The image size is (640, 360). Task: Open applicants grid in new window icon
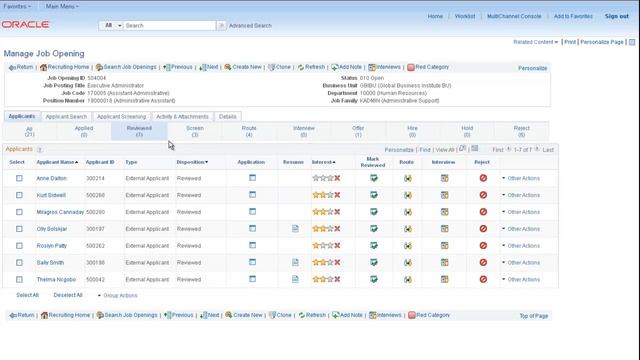coord(462,149)
